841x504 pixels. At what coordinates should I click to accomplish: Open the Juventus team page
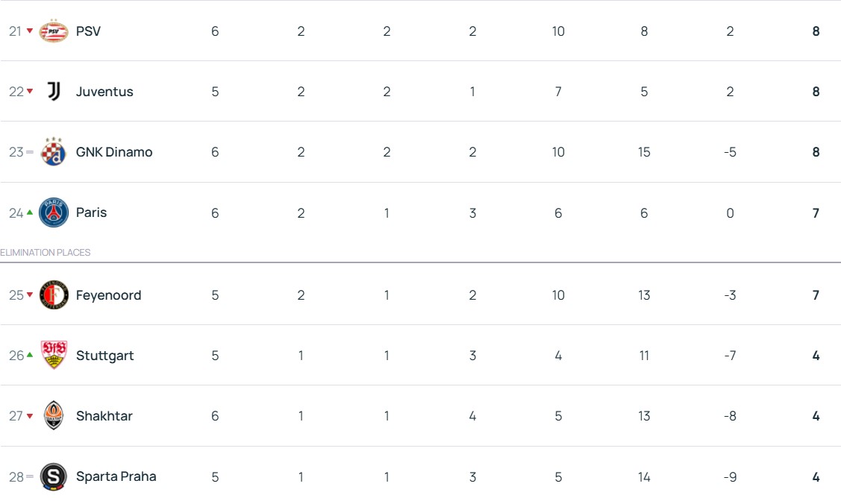click(104, 92)
